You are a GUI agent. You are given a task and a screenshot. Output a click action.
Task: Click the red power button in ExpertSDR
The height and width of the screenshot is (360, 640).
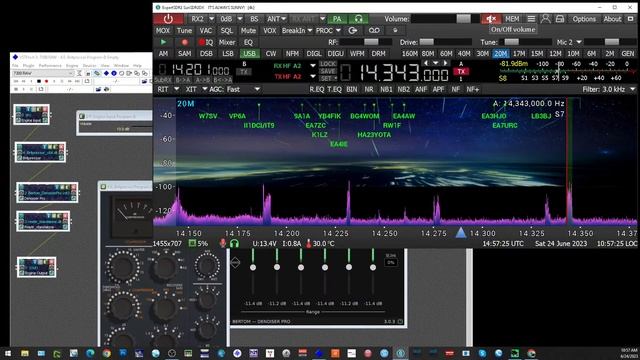tap(169, 19)
